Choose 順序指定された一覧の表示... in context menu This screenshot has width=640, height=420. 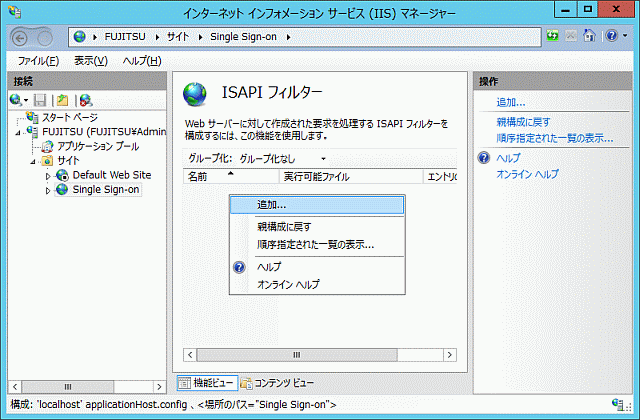coord(317,244)
